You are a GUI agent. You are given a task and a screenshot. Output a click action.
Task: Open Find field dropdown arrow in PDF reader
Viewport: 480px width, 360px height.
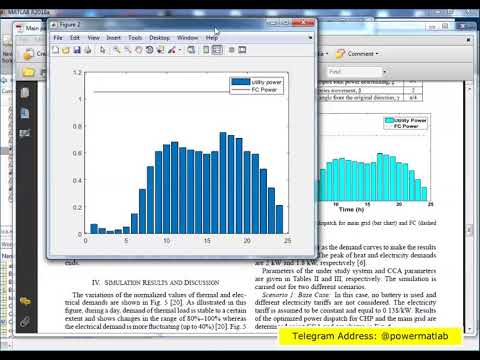pyautogui.click(x=385, y=72)
